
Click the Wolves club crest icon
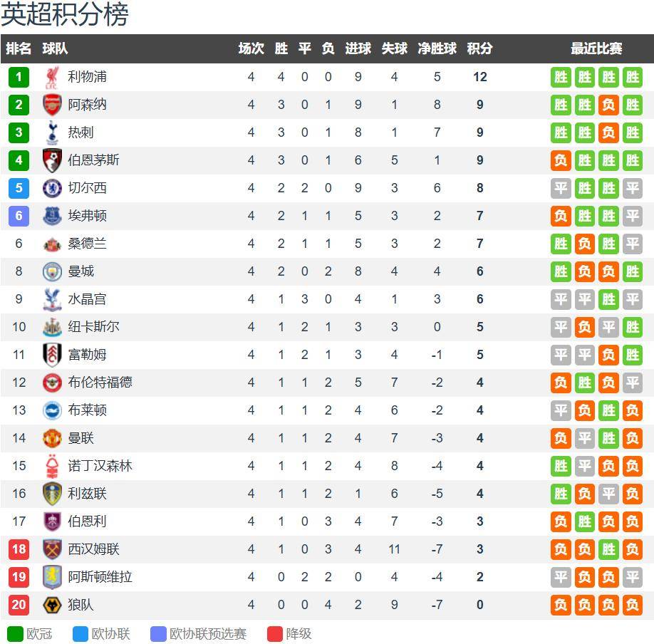pos(53,605)
